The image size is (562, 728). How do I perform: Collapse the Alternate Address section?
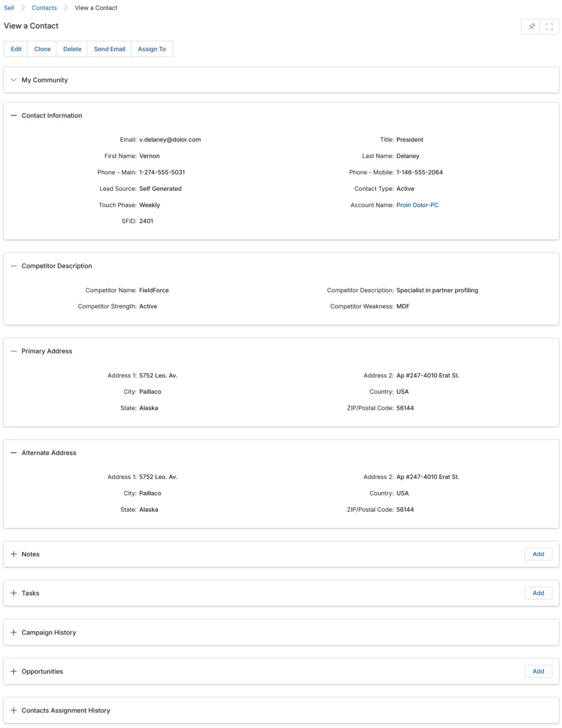[14, 453]
